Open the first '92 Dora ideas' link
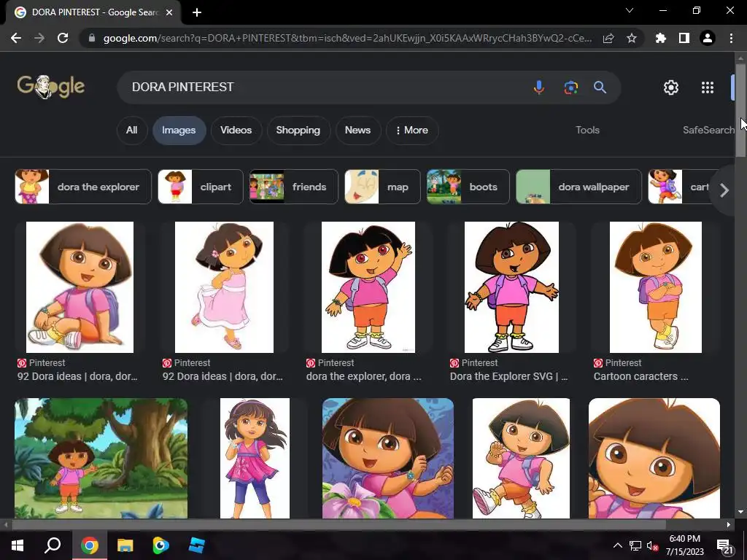Screen dimensions: 747x560 (77, 376)
